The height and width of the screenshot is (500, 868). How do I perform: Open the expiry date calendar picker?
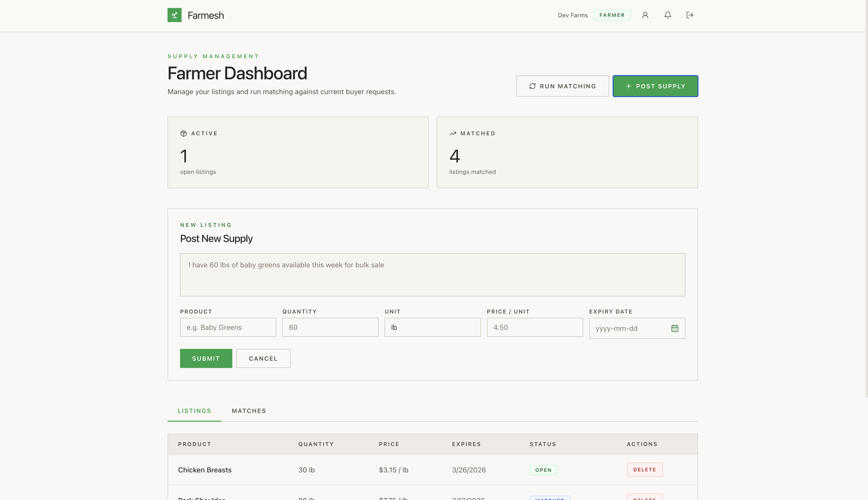point(675,328)
